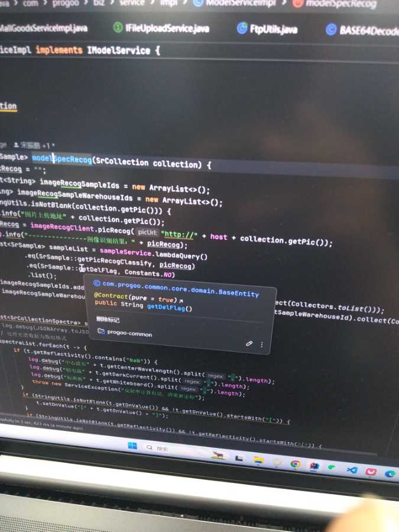Open Visual Studio Code from the taskbar
This screenshot has height=532, width=399.
click(352, 470)
